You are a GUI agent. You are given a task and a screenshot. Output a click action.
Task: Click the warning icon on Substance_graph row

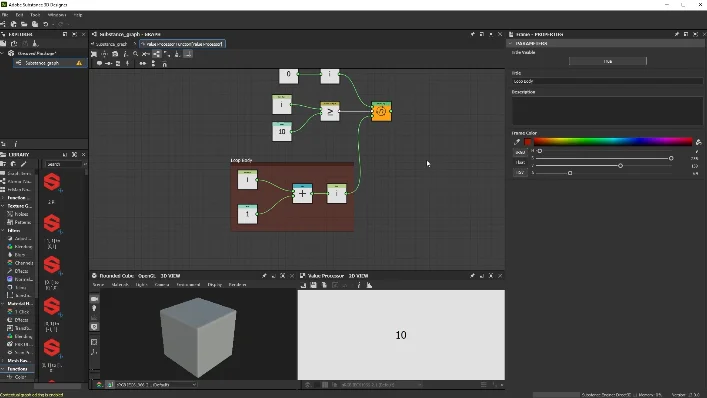tap(79, 63)
